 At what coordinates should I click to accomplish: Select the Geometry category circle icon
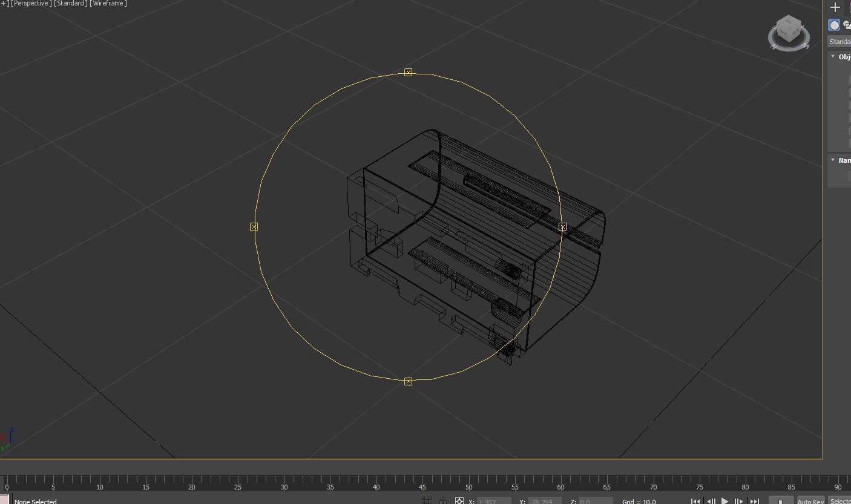coord(835,25)
